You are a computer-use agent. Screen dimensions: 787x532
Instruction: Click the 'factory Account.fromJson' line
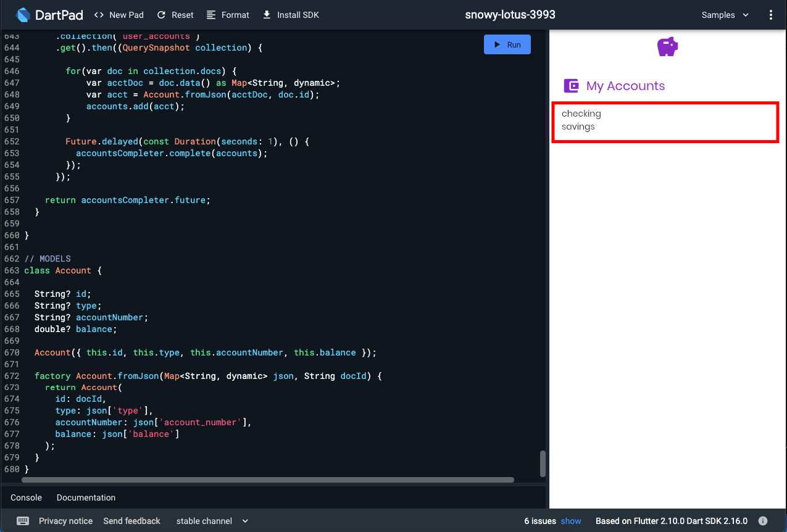point(208,376)
